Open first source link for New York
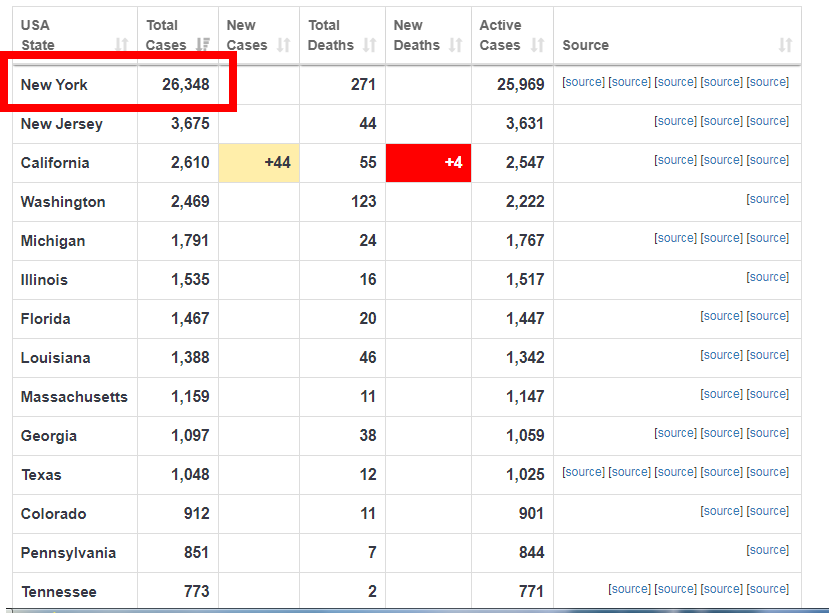This screenshot has width=829, height=613. 583,82
